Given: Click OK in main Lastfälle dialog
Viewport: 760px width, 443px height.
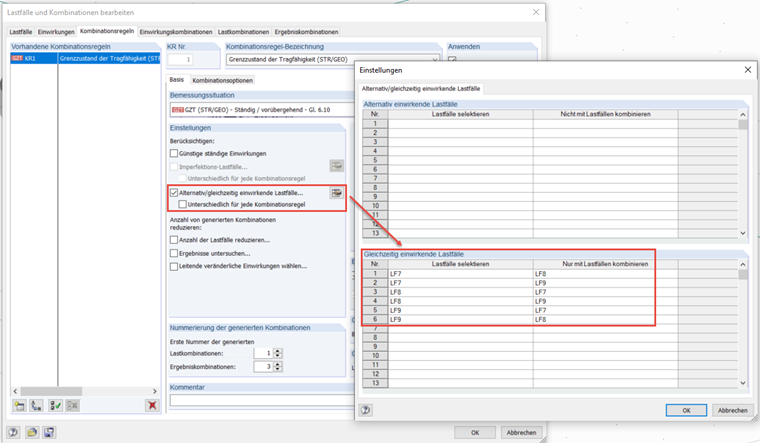Looking at the screenshot, I should click(475, 432).
